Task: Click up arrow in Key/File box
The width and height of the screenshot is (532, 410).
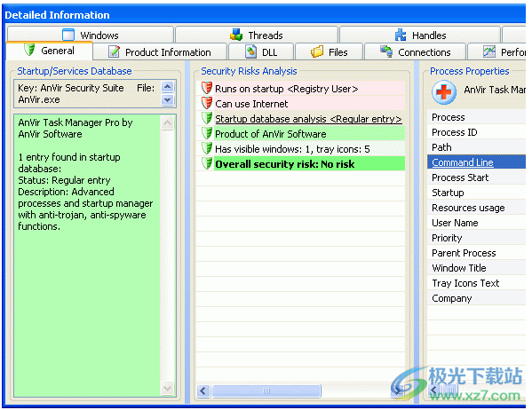Action: click(x=167, y=87)
